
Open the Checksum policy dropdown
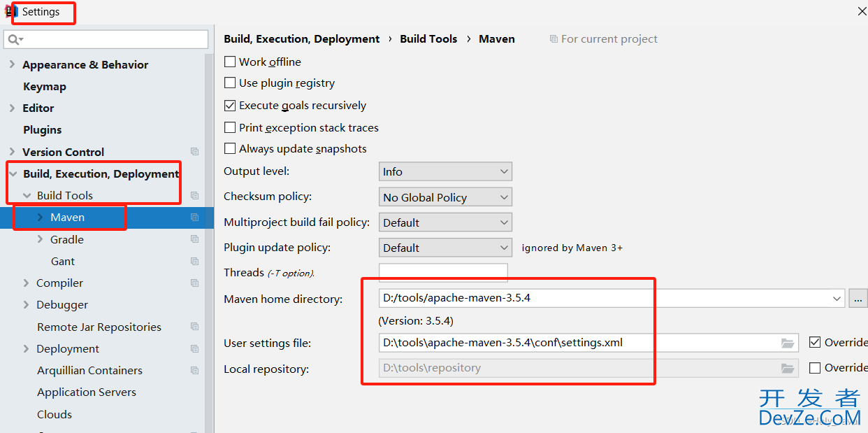445,197
